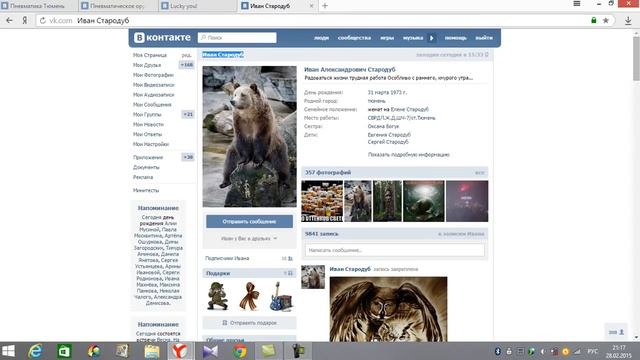Click the music play arrow in header
Image resolution: width=640 pixels, height=360 pixels.
[x=431, y=38]
